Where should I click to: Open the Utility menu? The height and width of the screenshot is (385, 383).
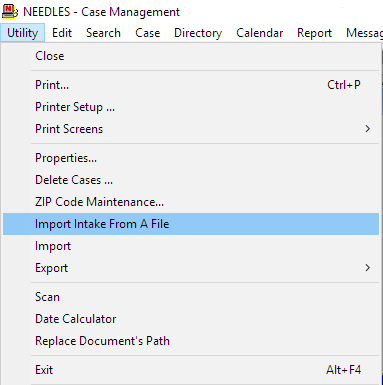tap(23, 33)
